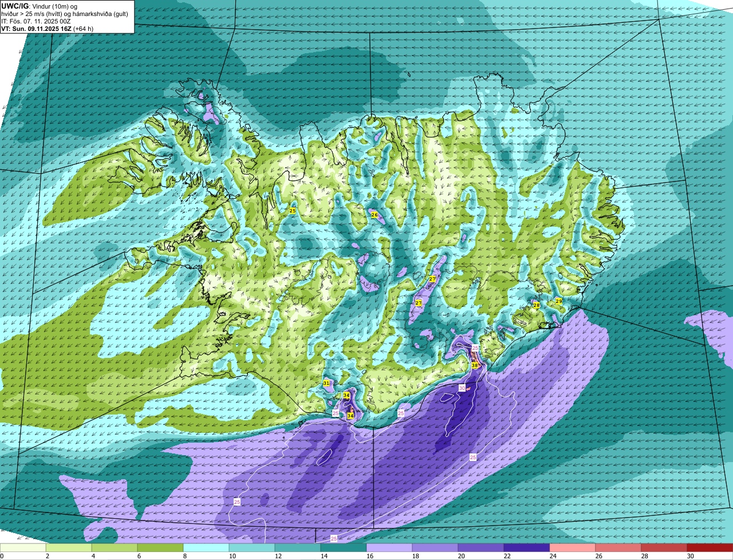The height and width of the screenshot is (560, 733).
Task: Select dark red swatch after 30
Action: click(710, 548)
